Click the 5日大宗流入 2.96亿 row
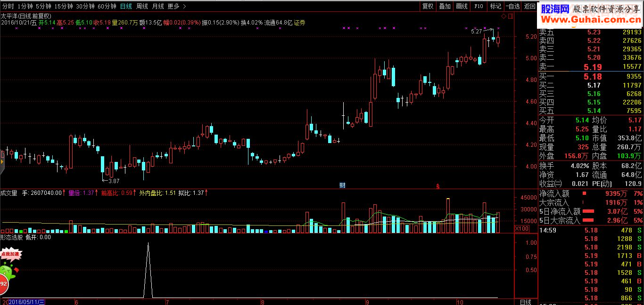Image resolution: width=644 pixels, height=305 pixels. pyautogui.click(x=591, y=220)
